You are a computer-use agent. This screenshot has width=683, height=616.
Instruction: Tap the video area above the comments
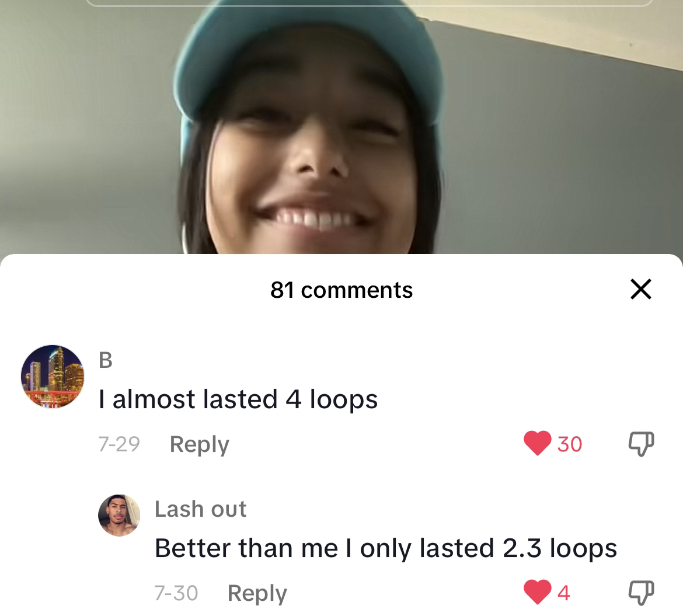[x=341, y=127]
